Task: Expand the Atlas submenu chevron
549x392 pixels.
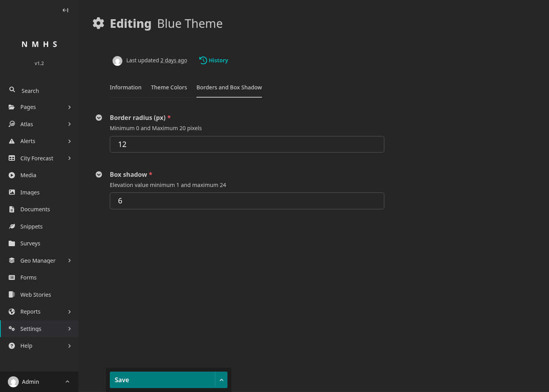Action: pyautogui.click(x=69, y=124)
